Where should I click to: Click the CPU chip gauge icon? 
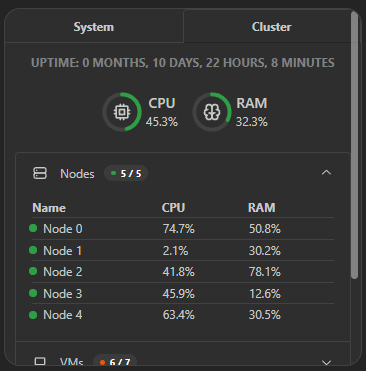(x=122, y=112)
